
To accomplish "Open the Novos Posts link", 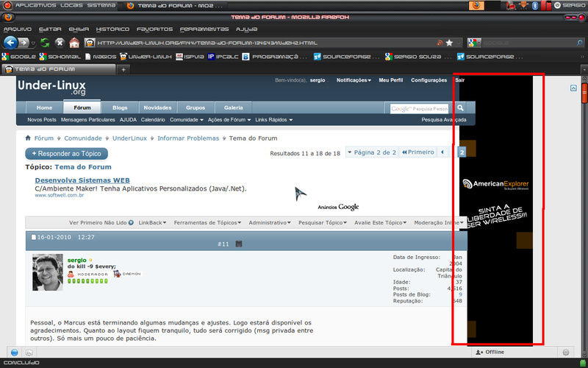I will tap(42, 120).
